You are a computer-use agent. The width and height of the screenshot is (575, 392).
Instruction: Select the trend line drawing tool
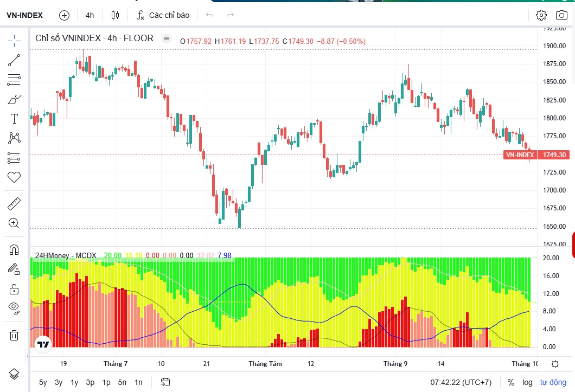(x=14, y=60)
